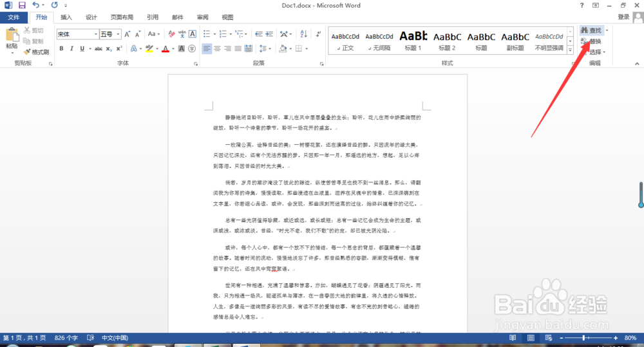Increase paragraph indent

coord(269,34)
